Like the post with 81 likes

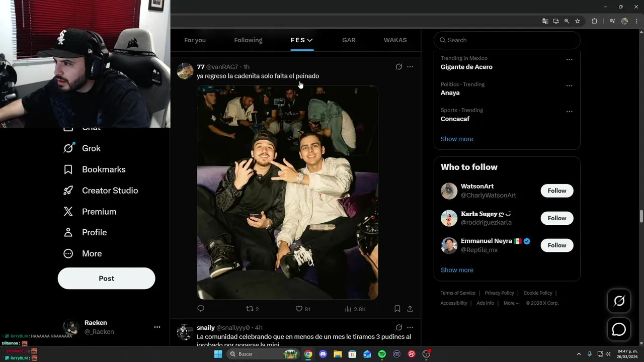[303, 309]
